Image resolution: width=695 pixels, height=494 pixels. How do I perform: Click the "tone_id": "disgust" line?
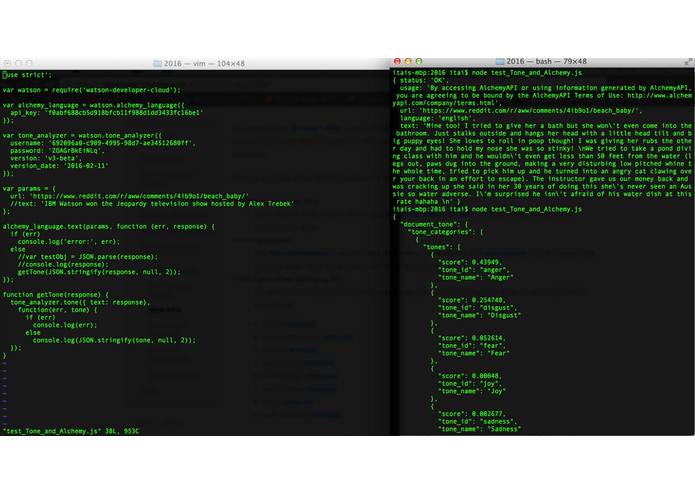point(478,307)
